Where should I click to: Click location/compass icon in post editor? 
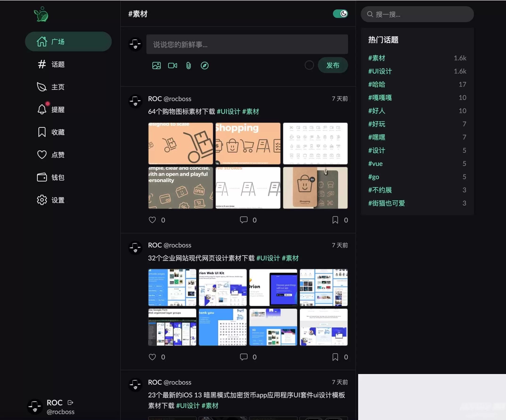[x=204, y=66]
